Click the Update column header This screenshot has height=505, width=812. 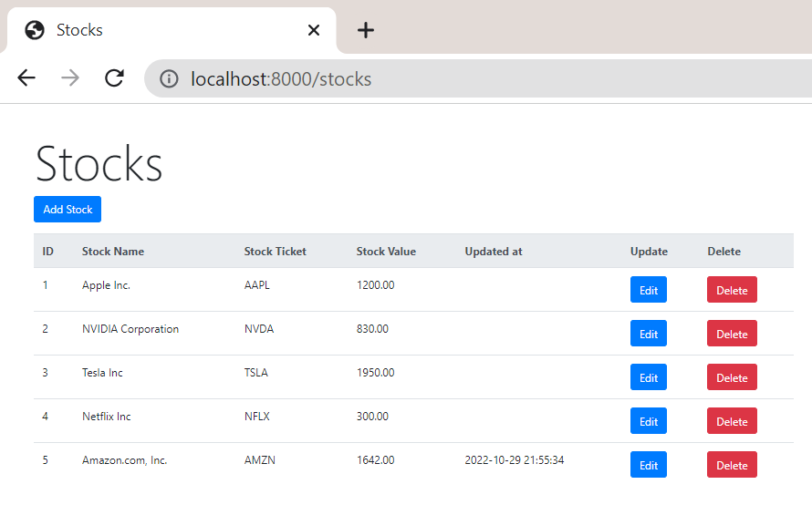[x=649, y=252]
